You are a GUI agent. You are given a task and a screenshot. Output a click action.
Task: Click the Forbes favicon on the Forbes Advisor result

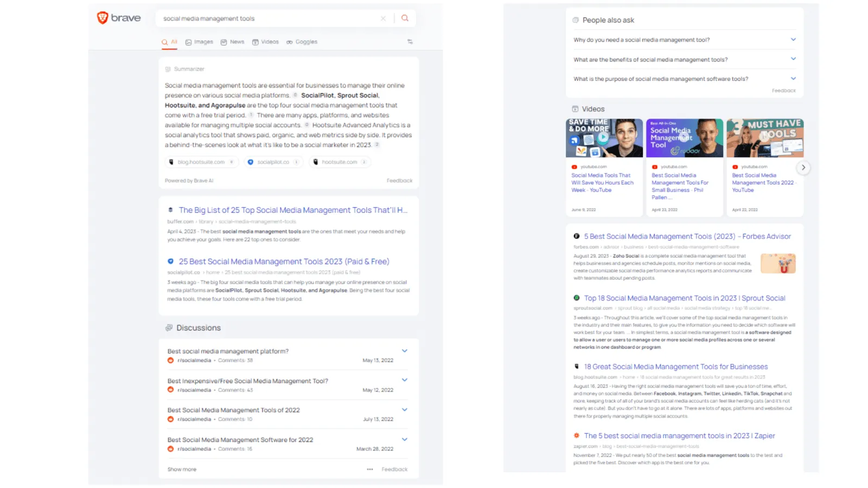[576, 236]
